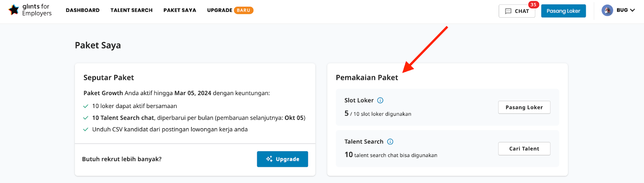
Task: Click the Upgrade button in Seputar Paket
Action: tap(283, 159)
